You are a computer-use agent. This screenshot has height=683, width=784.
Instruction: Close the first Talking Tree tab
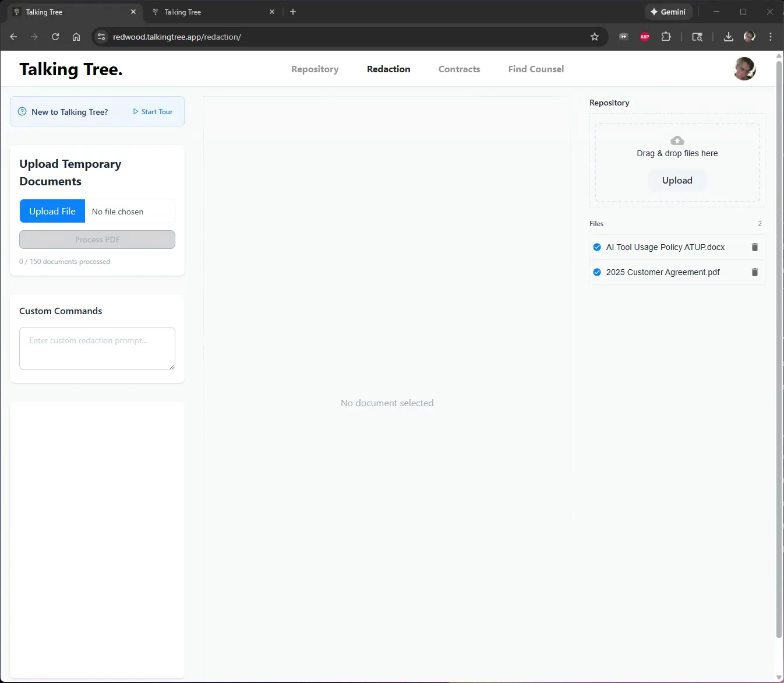point(133,12)
